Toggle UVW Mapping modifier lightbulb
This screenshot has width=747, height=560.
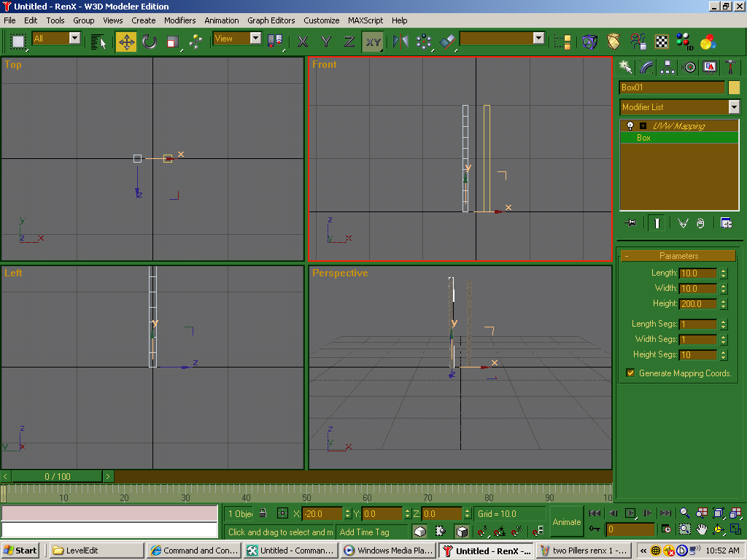(x=630, y=126)
